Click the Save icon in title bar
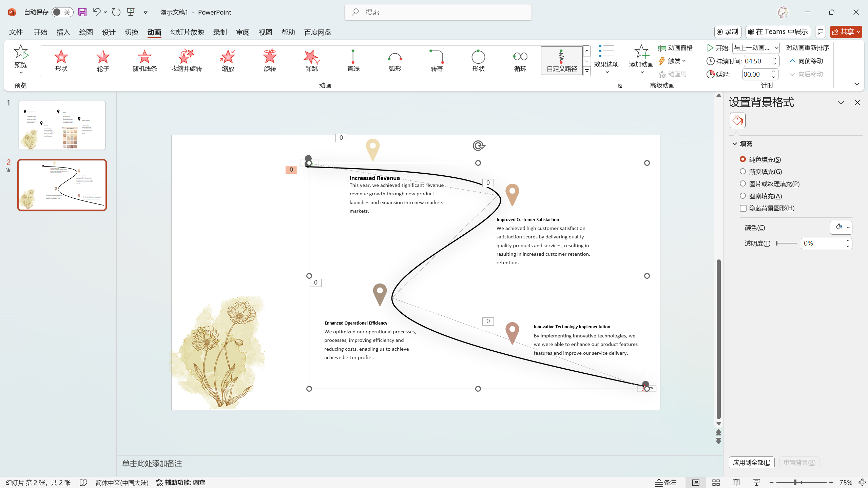 tap(82, 12)
